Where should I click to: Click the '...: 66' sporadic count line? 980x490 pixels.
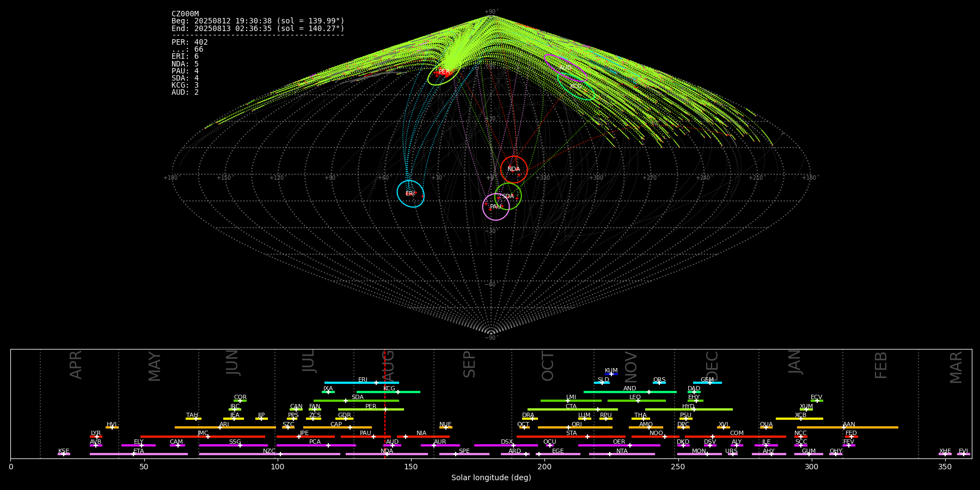click(187, 50)
